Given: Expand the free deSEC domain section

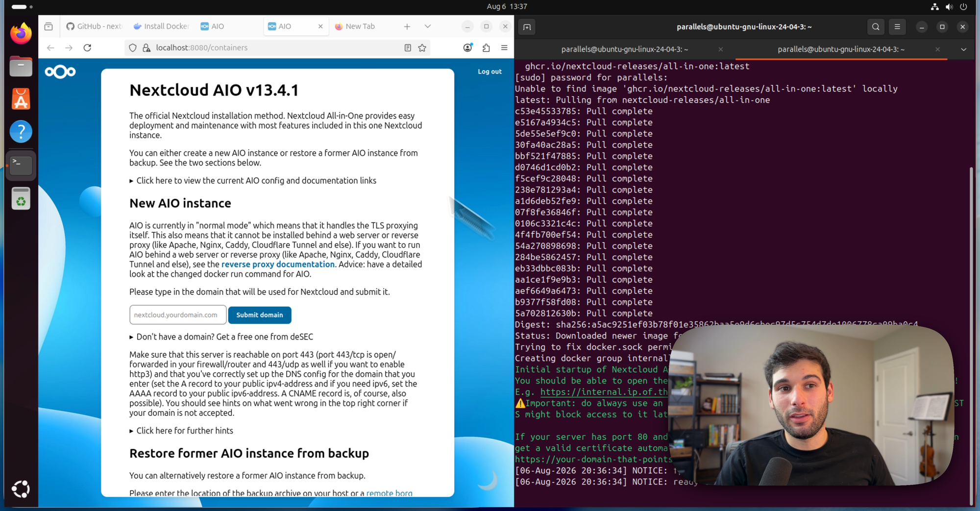Looking at the screenshot, I should click(x=221, y=337).
